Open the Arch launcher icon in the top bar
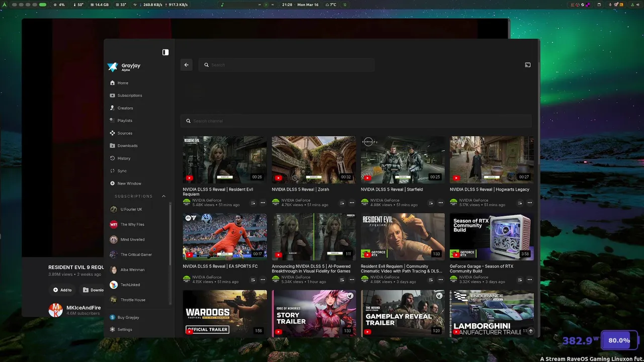Screen dimensions: 644x362 click(x=5, y=5)
